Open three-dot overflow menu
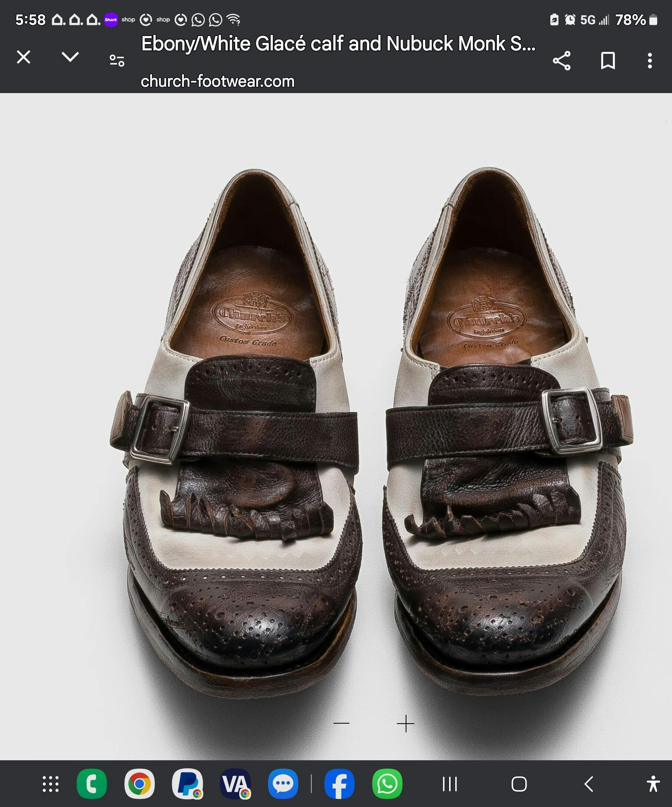Screen dimensions: 672x807 coord(650,61)
